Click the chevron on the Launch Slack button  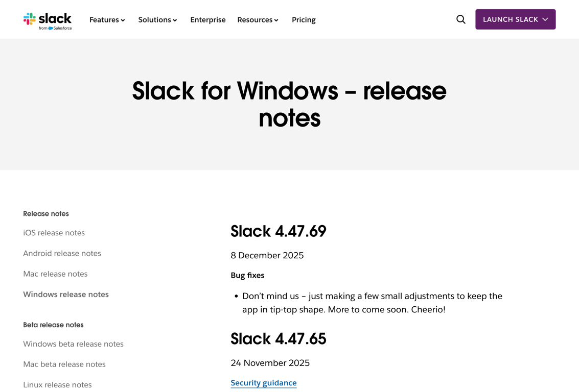click(545, 19)
